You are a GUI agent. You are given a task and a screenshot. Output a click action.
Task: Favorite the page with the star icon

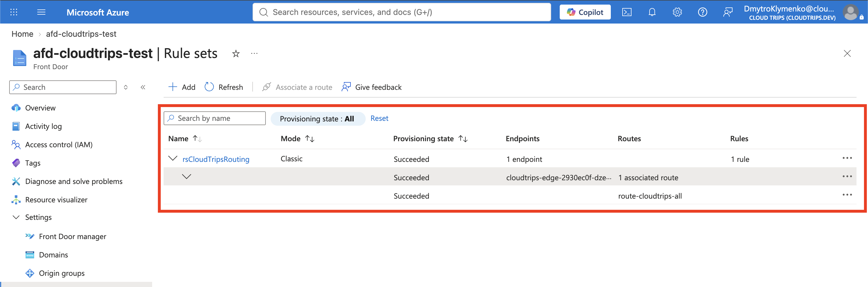point(236,54)
